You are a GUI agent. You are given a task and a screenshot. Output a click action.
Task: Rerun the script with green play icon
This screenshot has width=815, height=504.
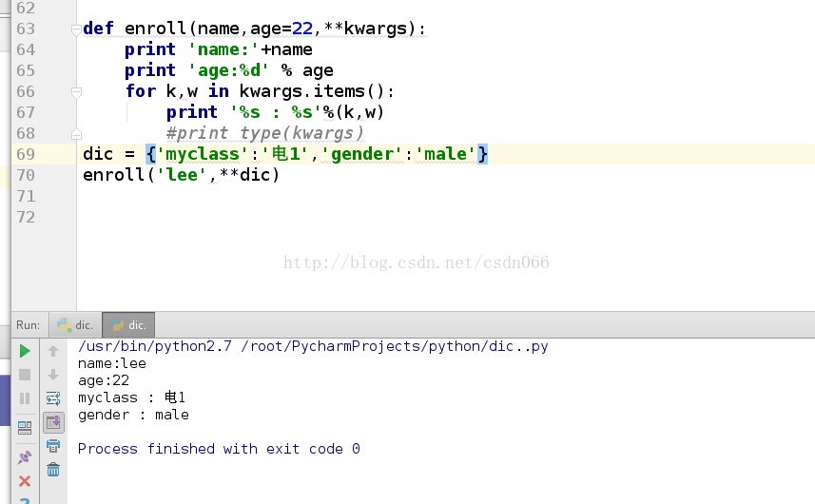pyautogui.click(x=25, y=351)
